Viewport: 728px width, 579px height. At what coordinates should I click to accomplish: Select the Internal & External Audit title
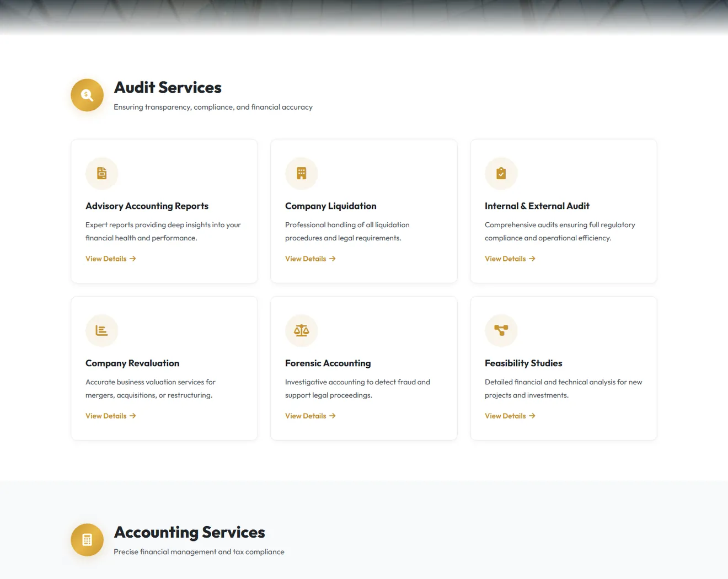tap(537, 206)
